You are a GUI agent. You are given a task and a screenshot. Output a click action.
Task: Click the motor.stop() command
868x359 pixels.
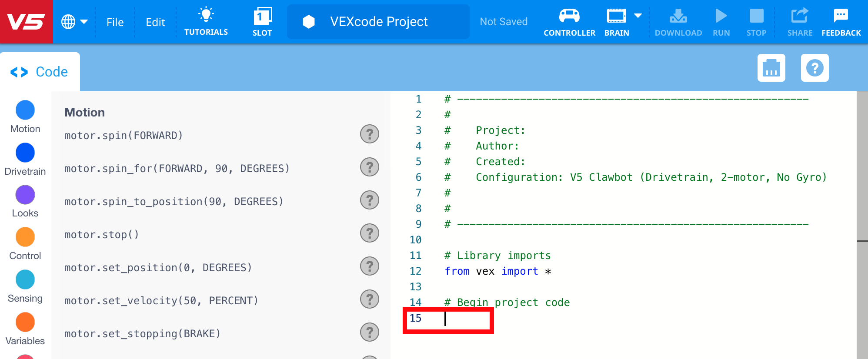(x=102, y=235)
